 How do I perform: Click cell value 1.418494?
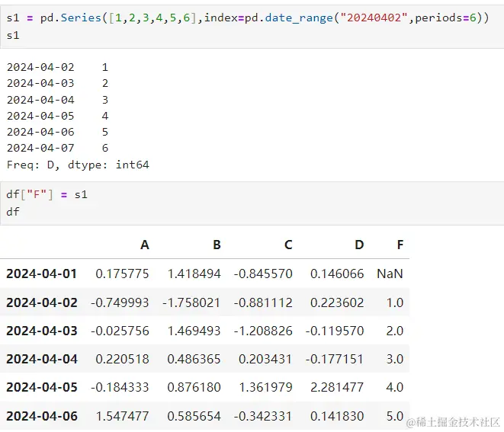[x=194, y=274]
